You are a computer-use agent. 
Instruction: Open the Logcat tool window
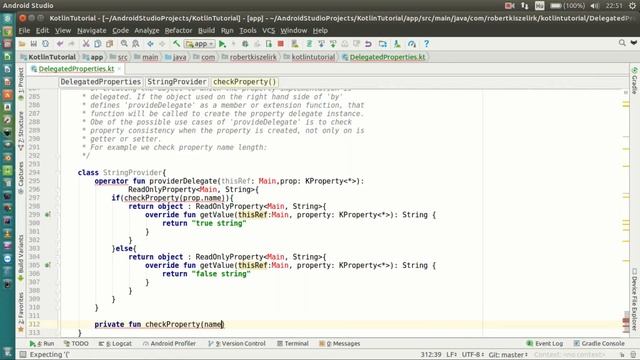(115, 344)
